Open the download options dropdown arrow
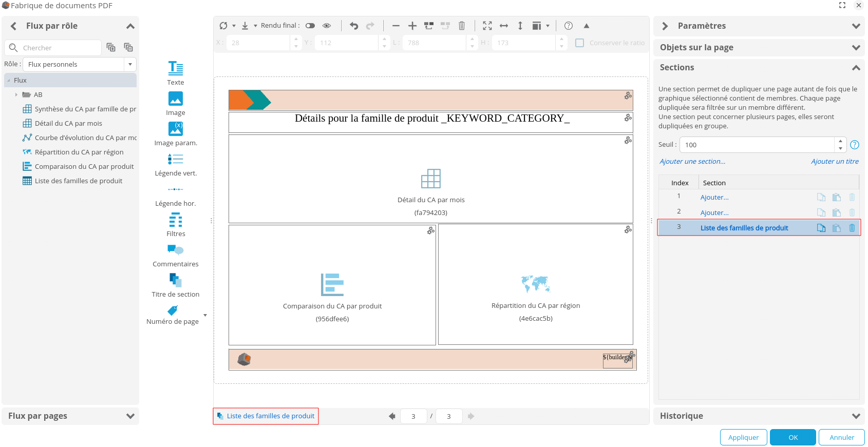868x447 pixels. coord(255,26)
